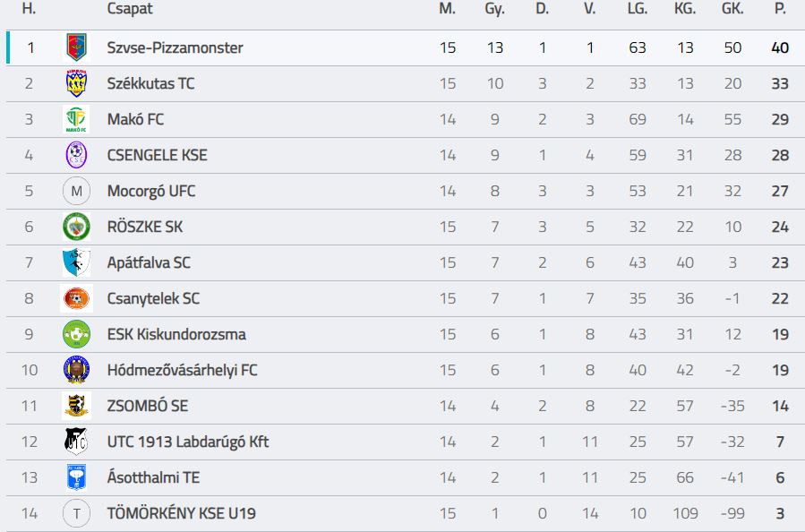Click the Makó FC green crest
The width and height of the screenshot is (805, 532).
(77, 119)
